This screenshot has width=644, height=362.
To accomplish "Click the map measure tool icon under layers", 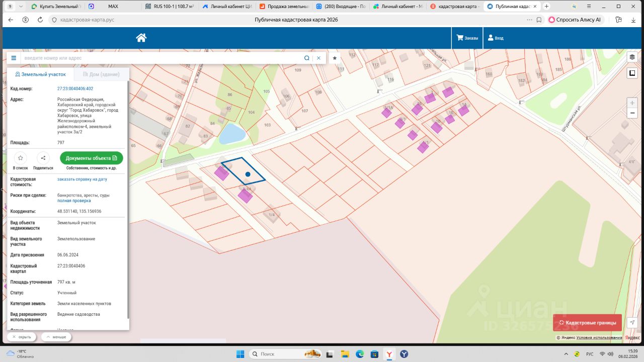I will tap(632, 73).
